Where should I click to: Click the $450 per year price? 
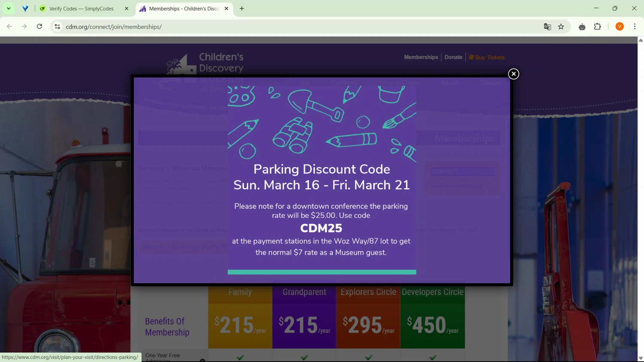[x=433, y=325]
